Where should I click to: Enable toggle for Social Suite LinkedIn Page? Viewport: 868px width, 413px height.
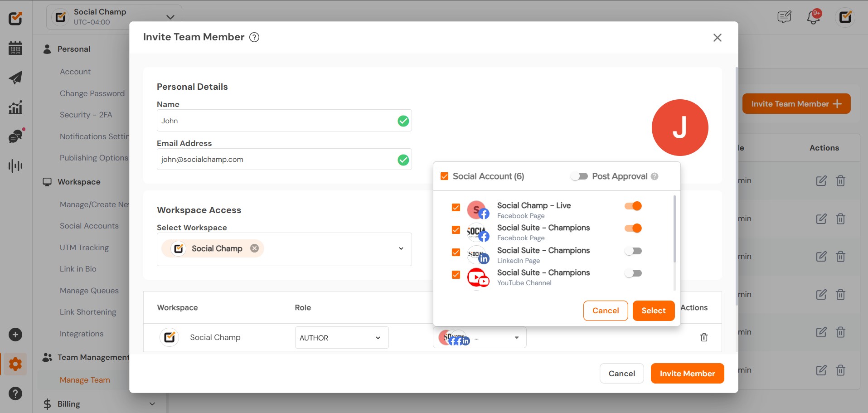(633, 251)
